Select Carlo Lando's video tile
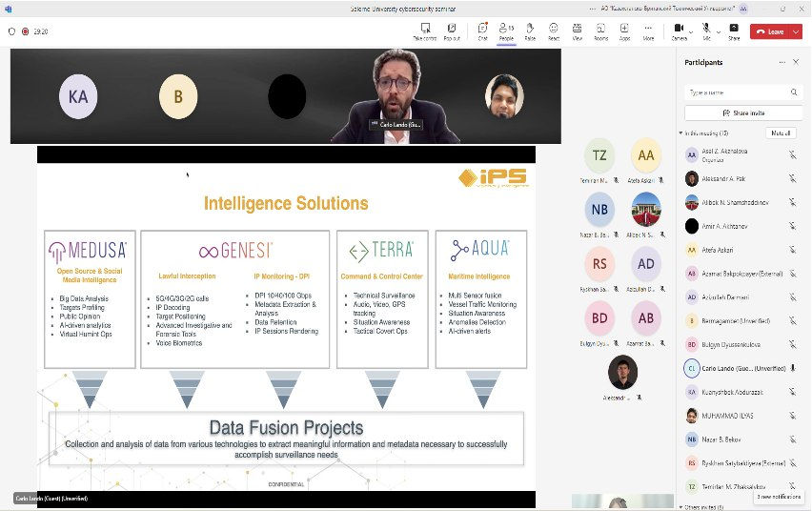812x511 pixels. 396,96
